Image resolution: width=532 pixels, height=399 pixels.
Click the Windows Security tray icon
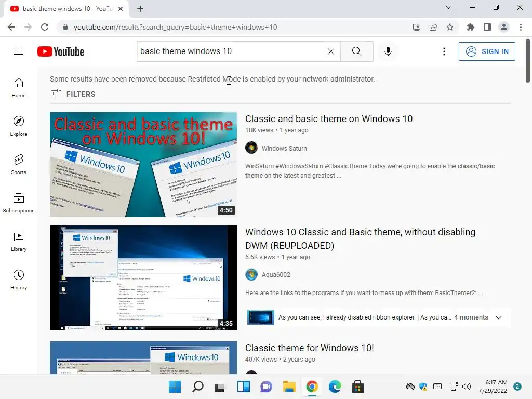pyautogui.click(x=423, y=387)
